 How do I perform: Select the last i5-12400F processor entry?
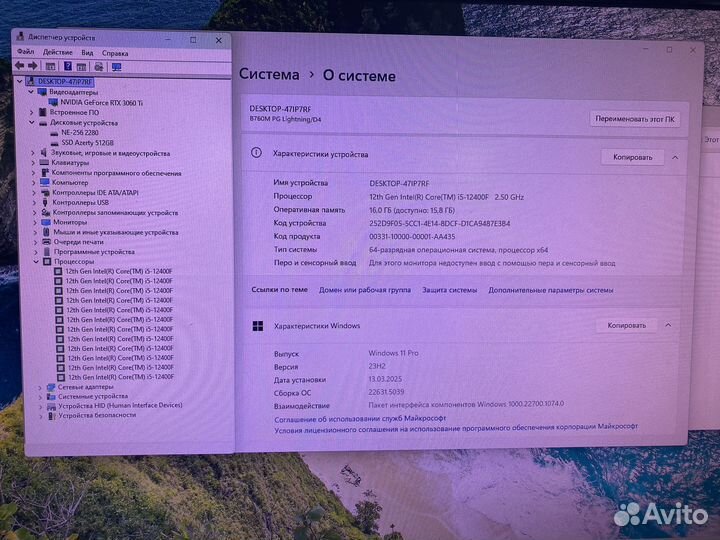click(121, 377)
